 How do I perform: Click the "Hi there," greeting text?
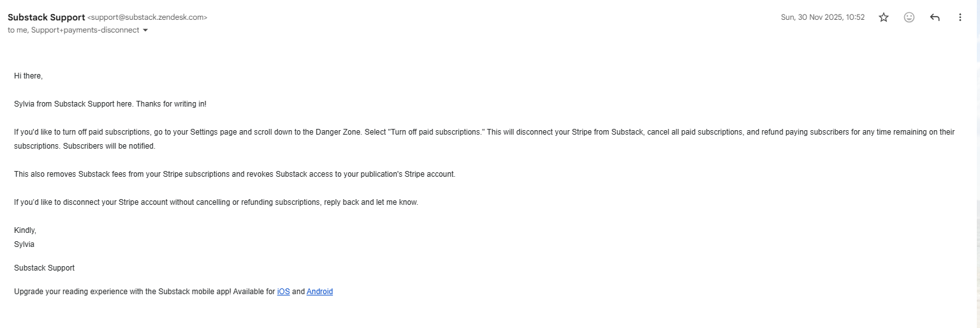click(x=28, y=76)
